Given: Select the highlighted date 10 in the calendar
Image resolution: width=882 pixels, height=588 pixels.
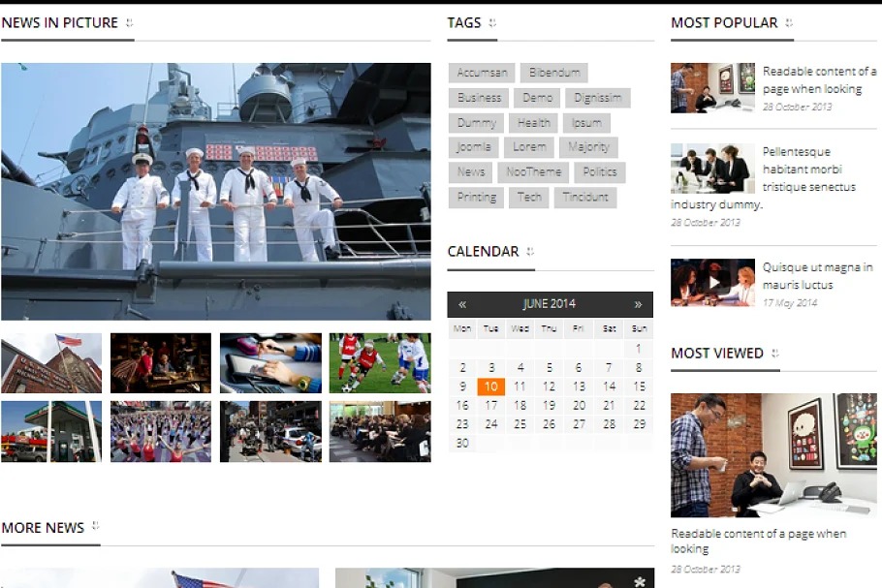Looking at the screenshot, I should [491, 387].
